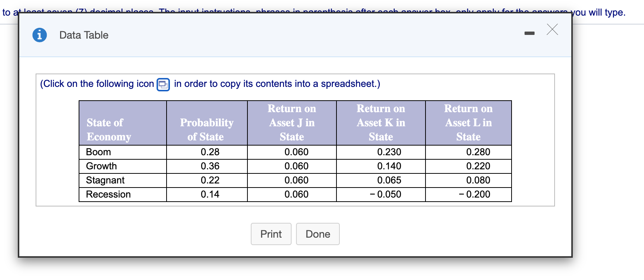Select the Recession row label
Screen dimensions: 644x280
click(108, 195)
